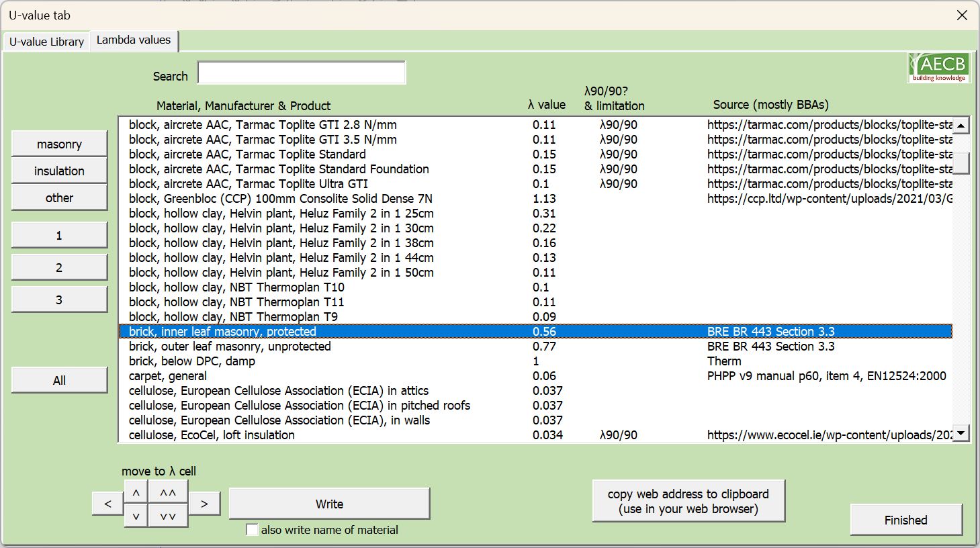Open the Lambda values tab

coord(134,40)
